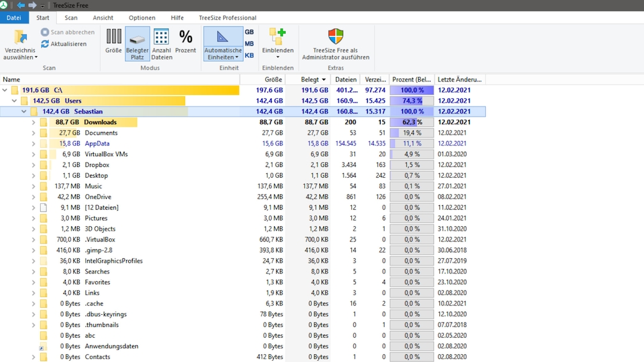Collapse the Users folder node

point(15,101)
